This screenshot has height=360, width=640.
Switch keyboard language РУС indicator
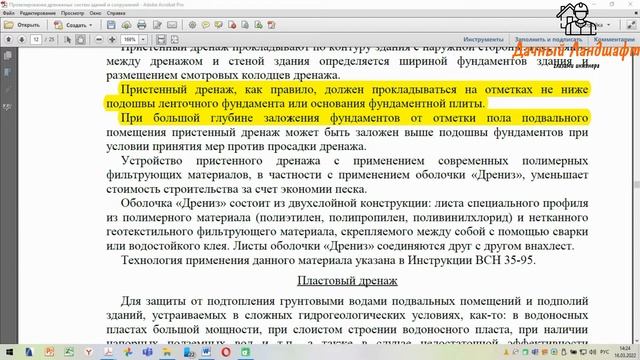point(605,352)
